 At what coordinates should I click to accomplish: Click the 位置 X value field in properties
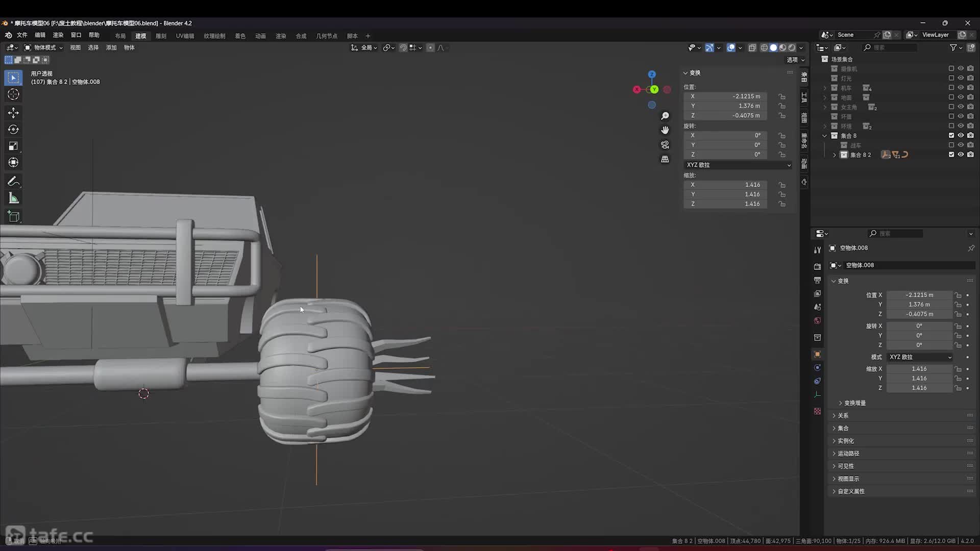point(919,295)
